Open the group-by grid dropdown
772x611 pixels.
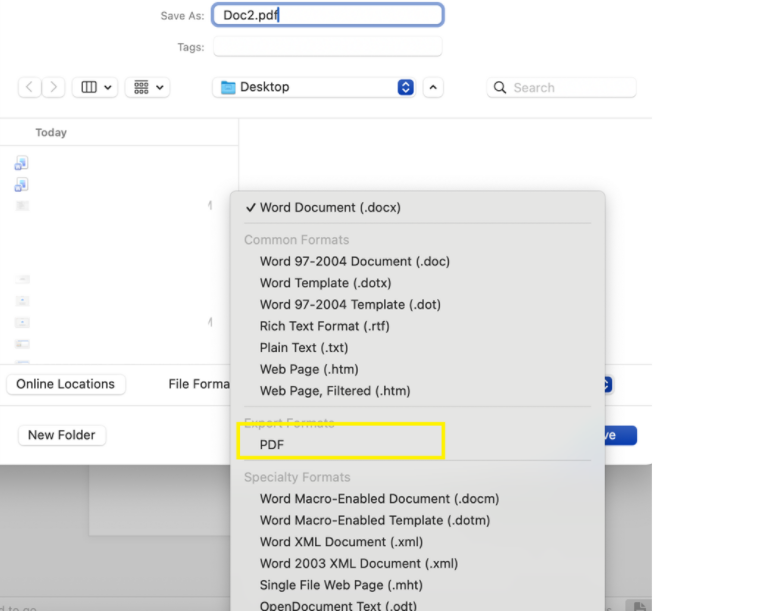click(148, 88)
